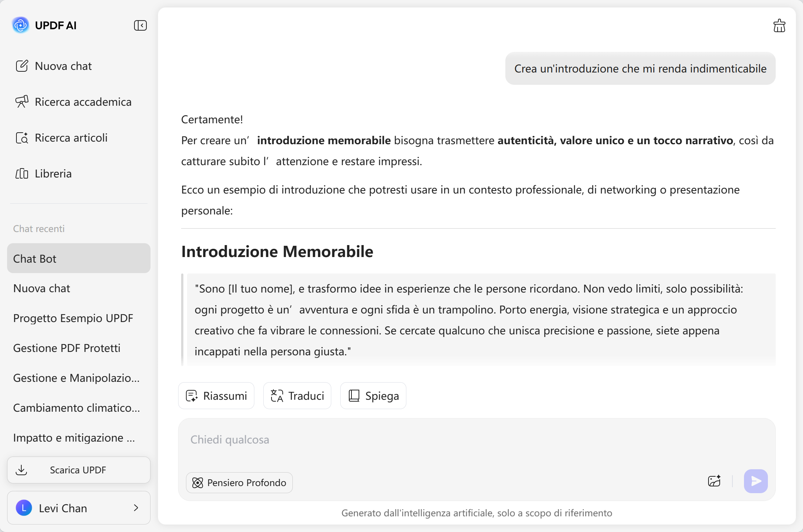Click the Spiega button
The width and height of the screenshot is (803, 532).
click(373, 396)
